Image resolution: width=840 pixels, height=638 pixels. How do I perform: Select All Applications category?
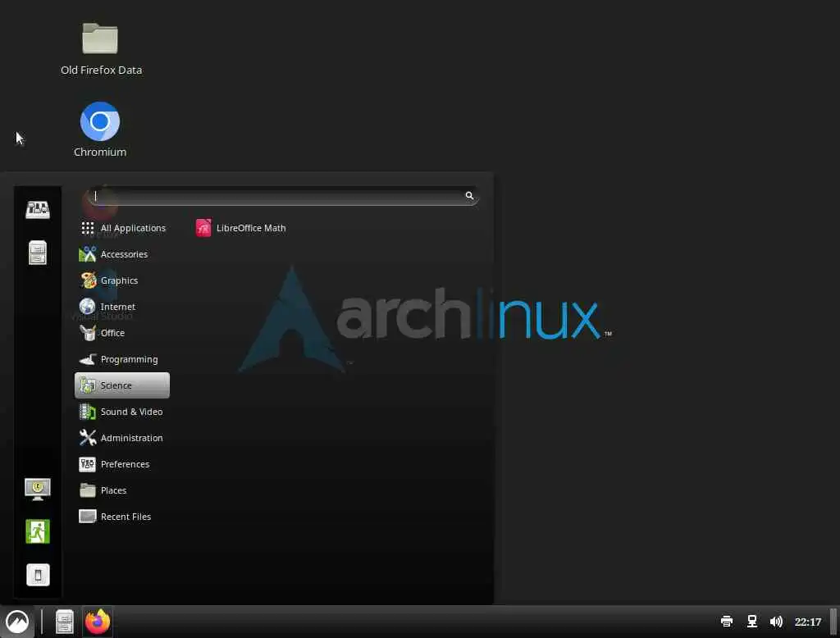(x=123, y=228)
